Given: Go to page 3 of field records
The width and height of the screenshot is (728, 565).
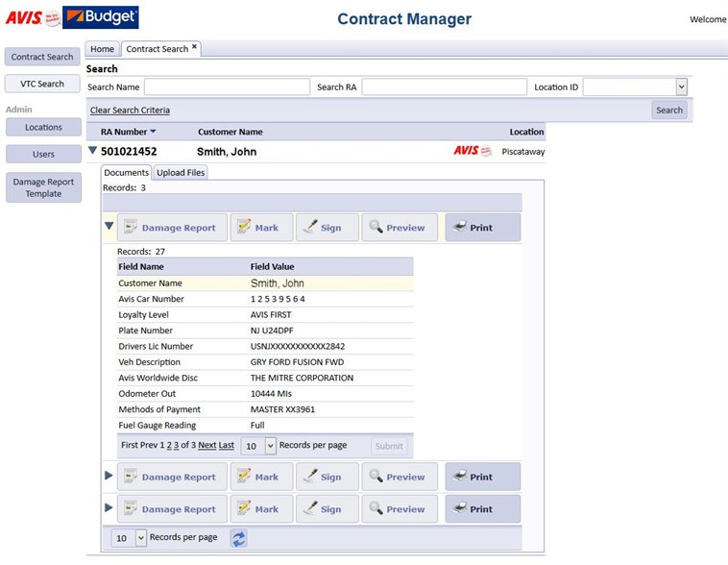Looking at the screenshot, I should pos(176,445).
